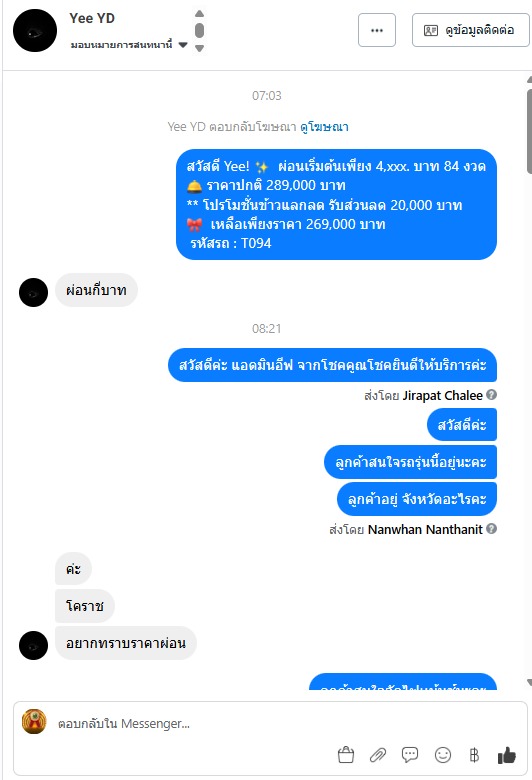Image resolution: width=532 pixels, height=780 pixels.
Task: Open saved replies speech bubble icon
Action: 410,755
